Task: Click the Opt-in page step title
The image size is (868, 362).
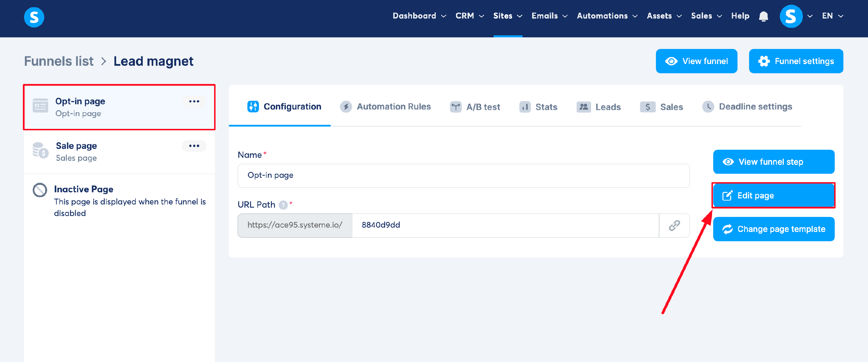Action: tap(80, 101)
